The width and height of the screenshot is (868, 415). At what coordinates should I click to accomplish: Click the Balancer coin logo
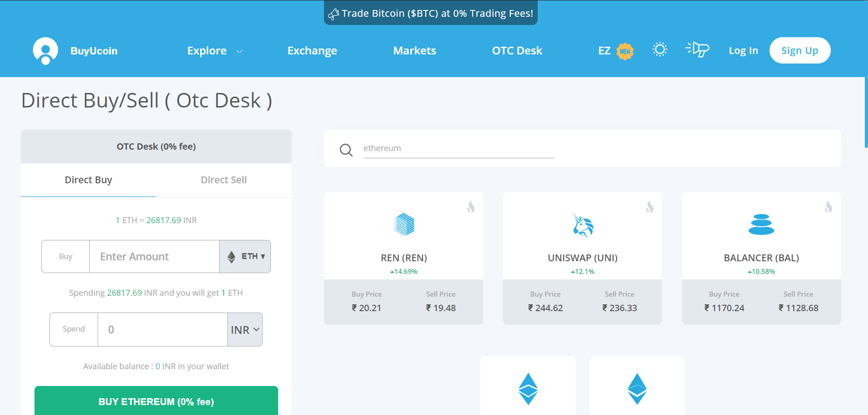point(761,225)
